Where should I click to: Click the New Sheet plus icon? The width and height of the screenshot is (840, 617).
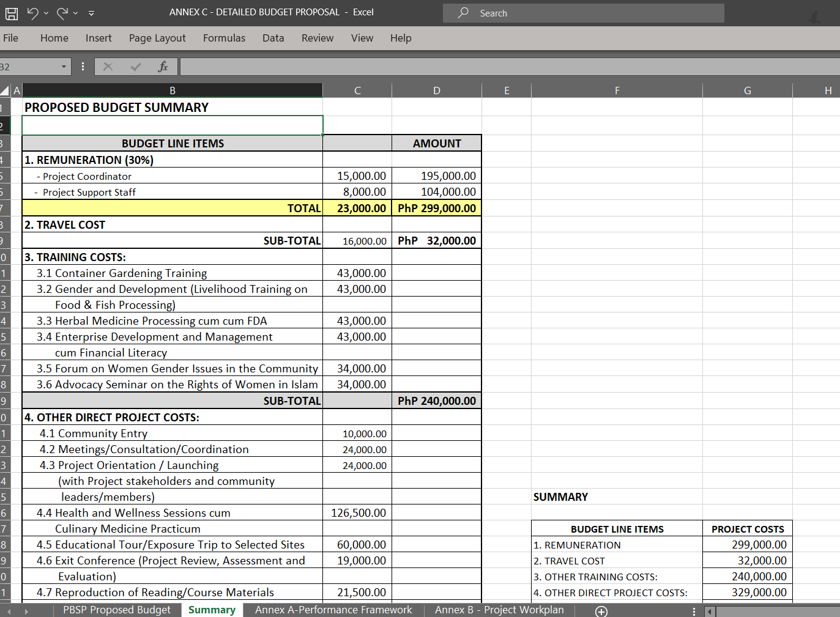click(x=601, y=611)
